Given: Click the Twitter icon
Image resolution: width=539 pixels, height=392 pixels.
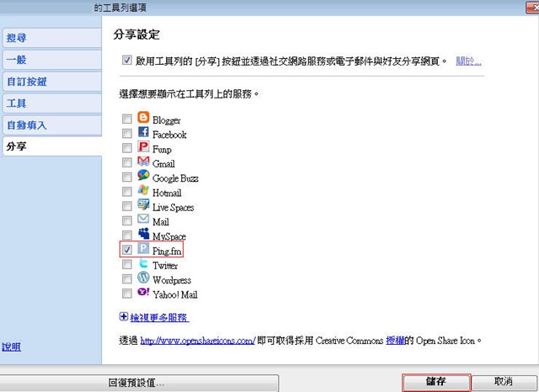Looking at the screenshot, I should tap(143, 263).
